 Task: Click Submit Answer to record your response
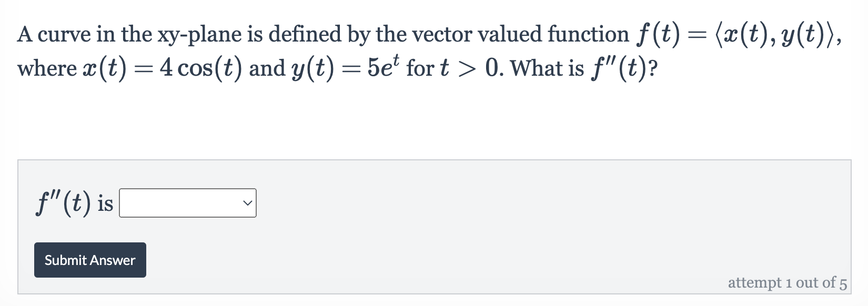[89, 260]
